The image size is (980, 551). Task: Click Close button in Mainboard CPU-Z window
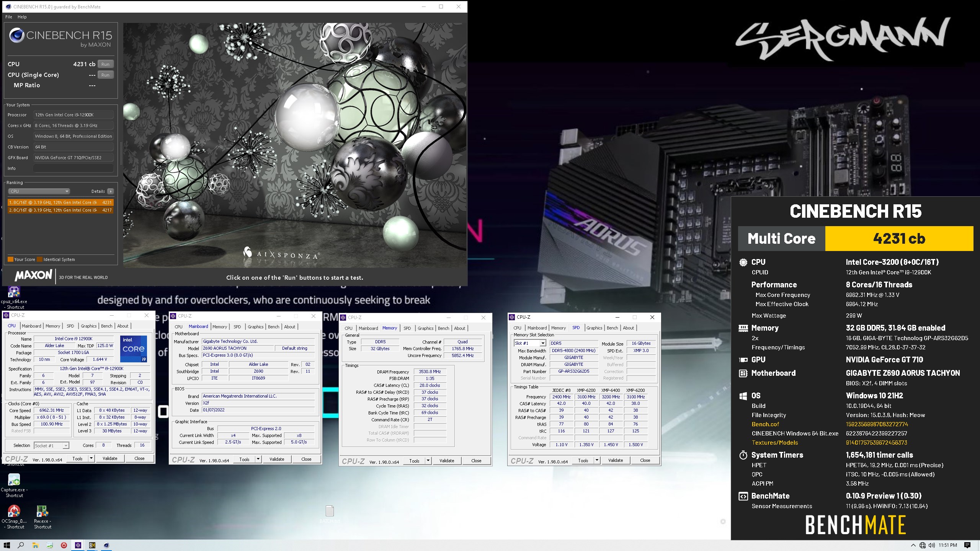point(306,459)
